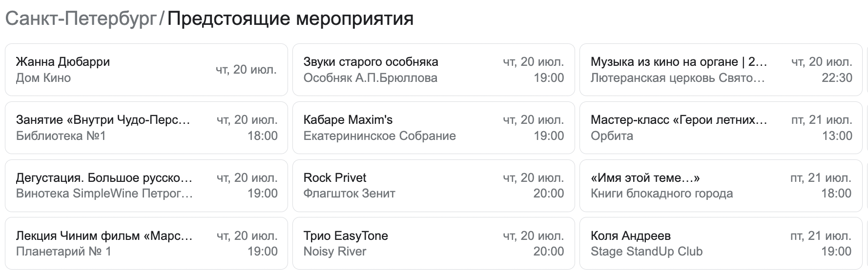
Task: Click the Предстоящие мероприятия heading
Action: pos(290,19)
